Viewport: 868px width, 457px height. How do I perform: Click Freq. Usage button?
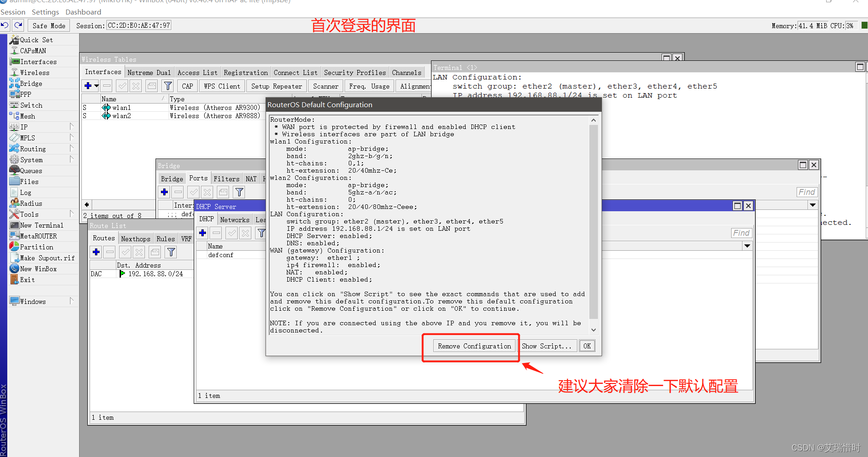click(369, 86)
